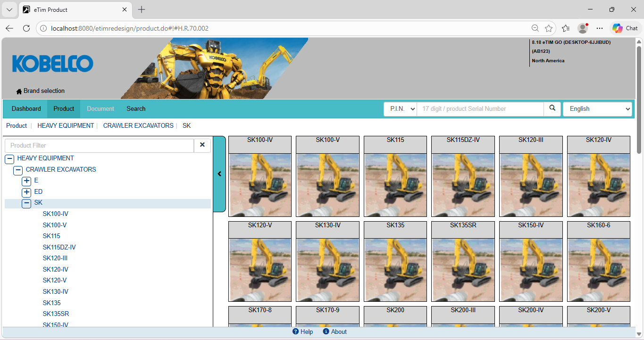Open the English language dropdown
644x340 pixels.
pyautogui.click(x=597, y=109)
